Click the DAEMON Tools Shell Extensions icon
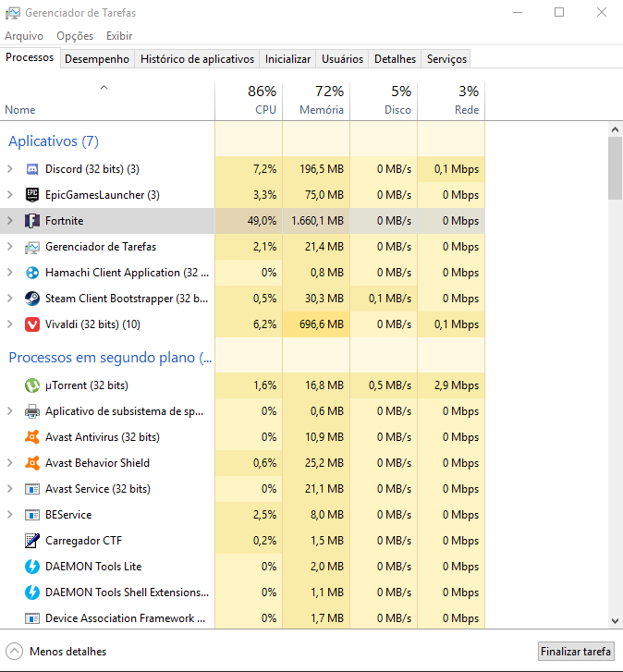The image size is (623, 672). click(32, 593)
